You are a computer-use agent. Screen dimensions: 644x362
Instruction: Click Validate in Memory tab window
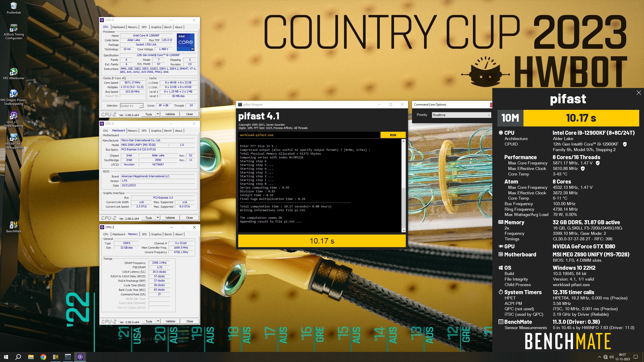click(x=170, y=321)
